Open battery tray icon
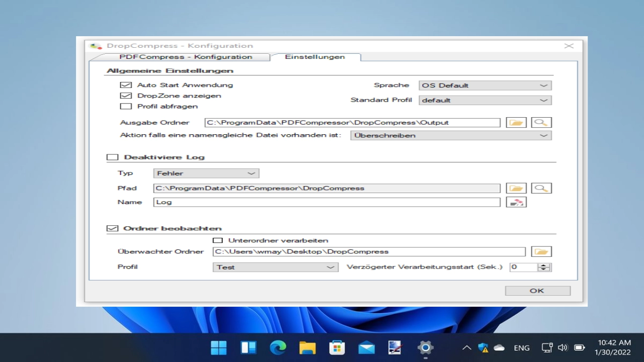The width and height of the screenshot is (644, 362). point(580,347)
